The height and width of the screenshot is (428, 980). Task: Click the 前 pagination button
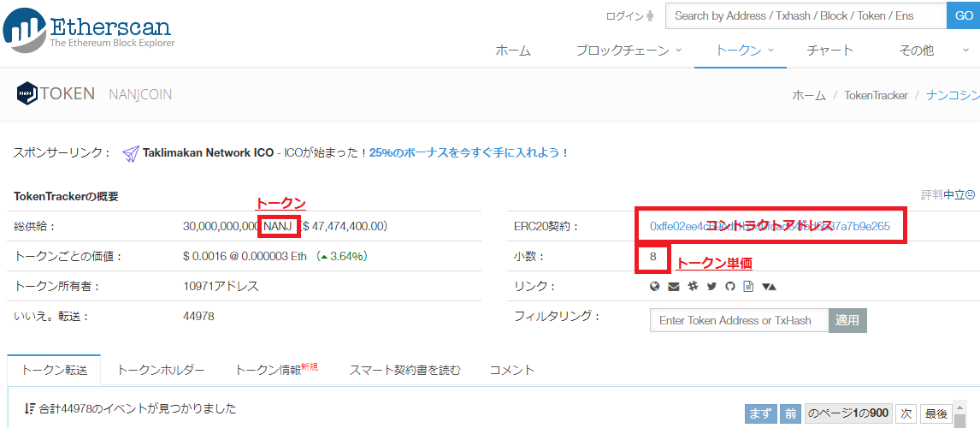[x=791, y=414]
